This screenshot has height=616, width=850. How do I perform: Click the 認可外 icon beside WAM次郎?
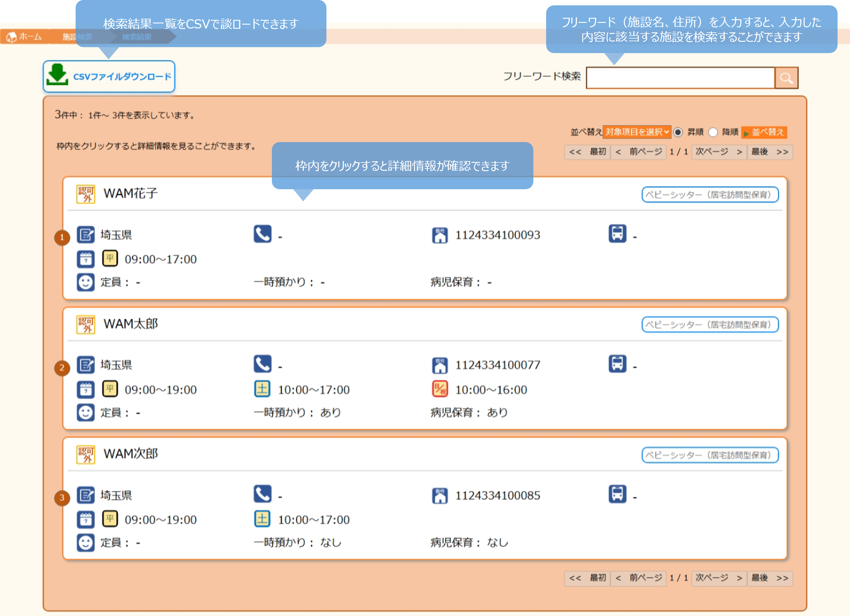click(x=85, y=454)
